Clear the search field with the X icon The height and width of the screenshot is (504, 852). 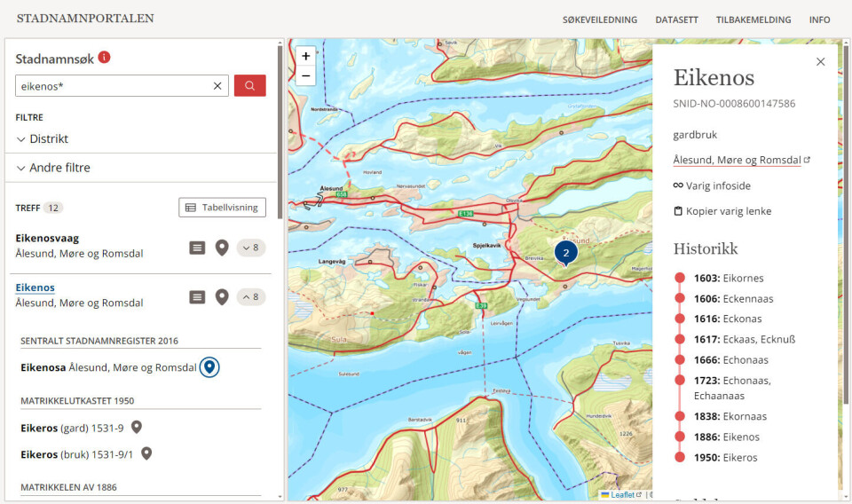coord(217,86)
